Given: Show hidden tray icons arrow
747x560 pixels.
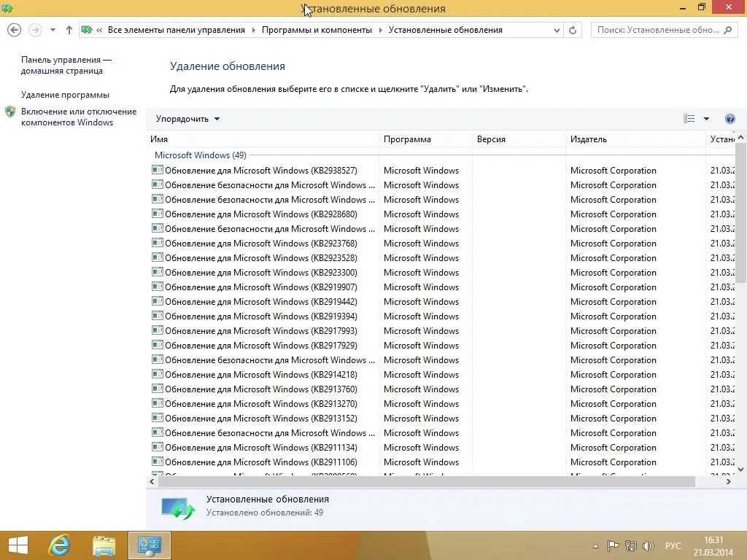Looking at the screenshot, I should (x=595, y=546).
